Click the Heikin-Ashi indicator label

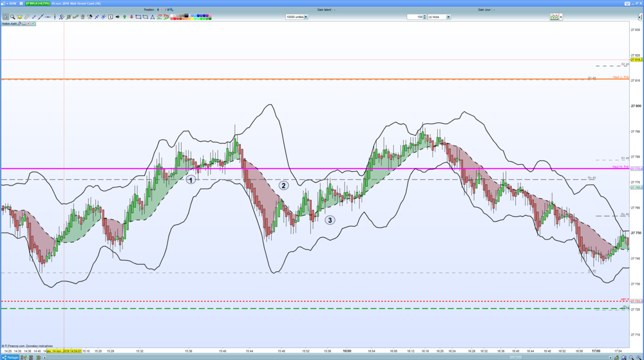[x=9, y=23]
